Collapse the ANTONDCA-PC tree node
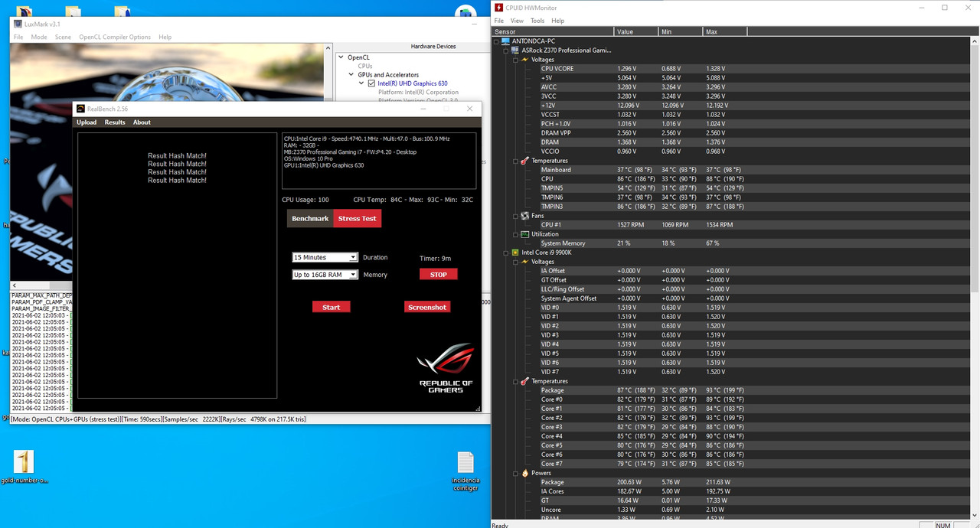 tap(498, 41)
